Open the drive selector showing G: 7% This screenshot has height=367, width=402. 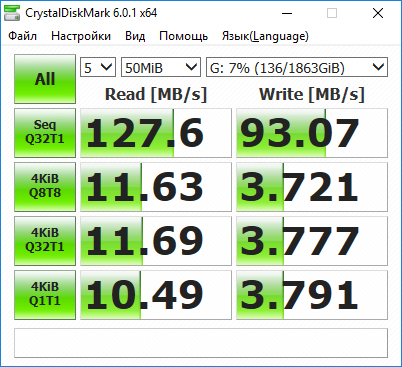click(x=297, y=67)
